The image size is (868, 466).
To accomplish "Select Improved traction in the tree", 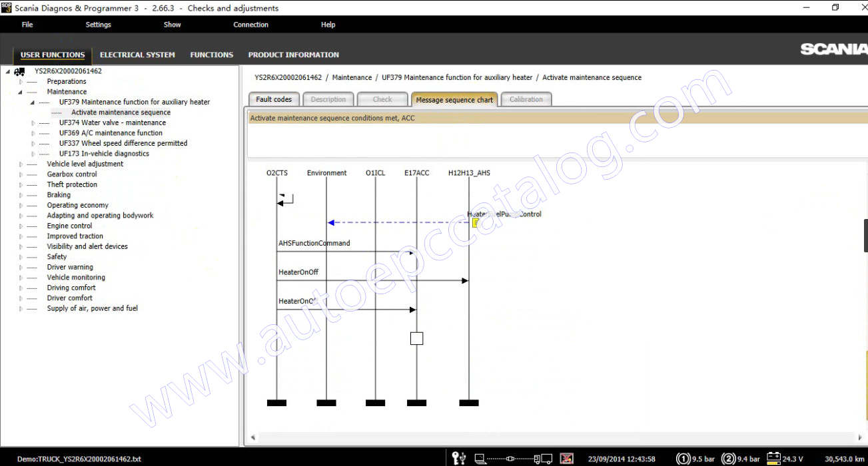I will click(75, 236).
